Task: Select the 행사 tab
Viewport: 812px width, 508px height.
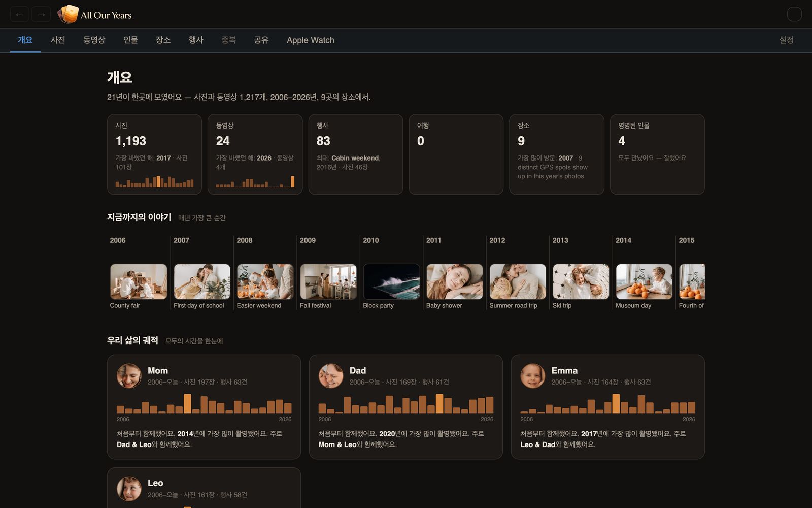Action: [x=196, y=40]
